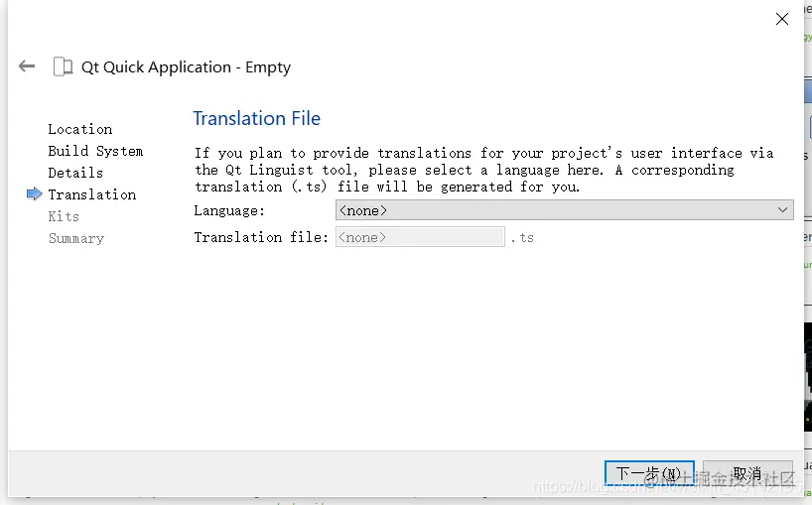Open the Language dropdown
Viewport: 812px width, 505px height.
564,210
